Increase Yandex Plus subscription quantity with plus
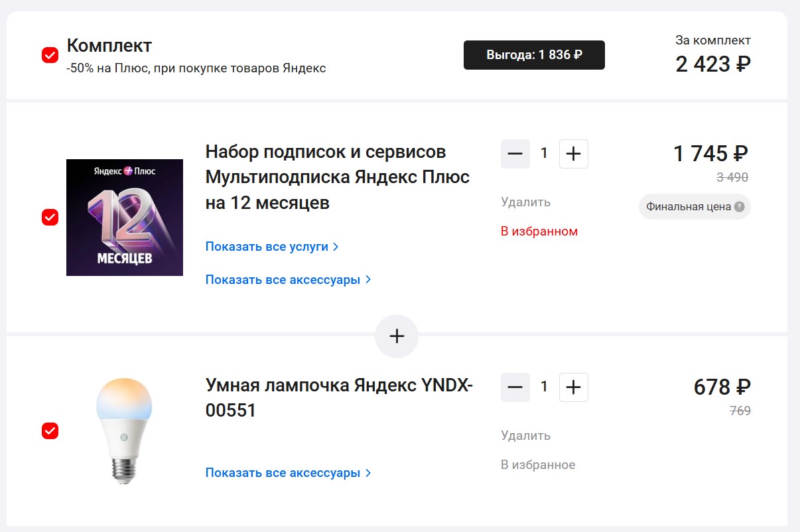This screenshot has width=800, height=532. (x=574, y=154)
